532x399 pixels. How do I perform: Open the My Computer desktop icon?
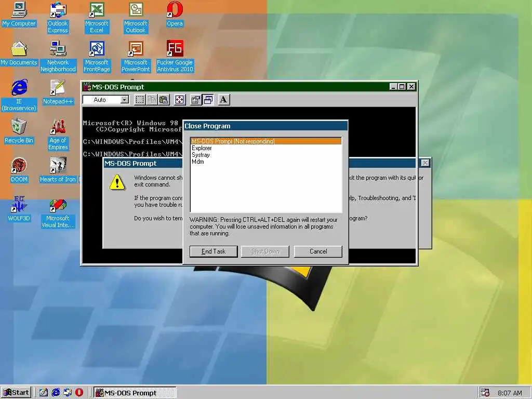[19, 15]
